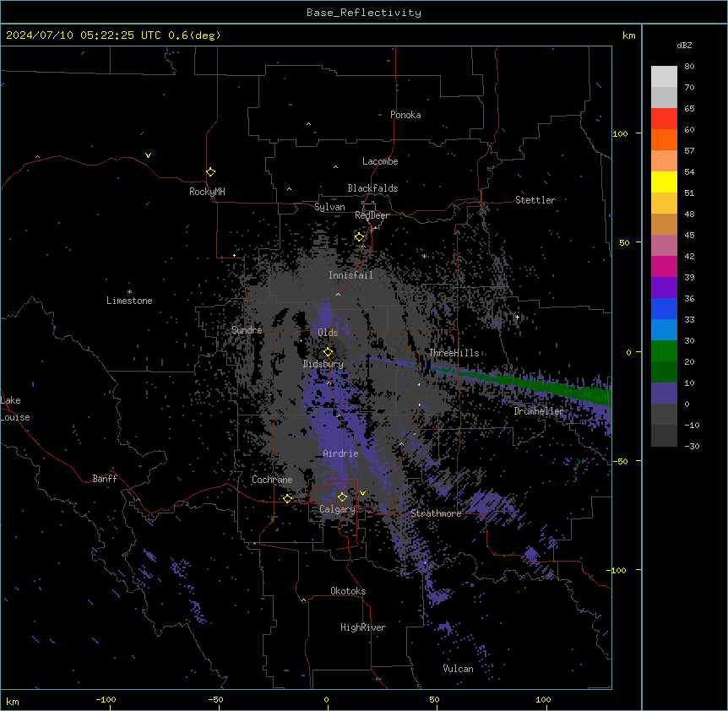Click the Strathmore label
The height and width of the screenshot is (711, 728).
pyautogui.click(x=436, y=513)
